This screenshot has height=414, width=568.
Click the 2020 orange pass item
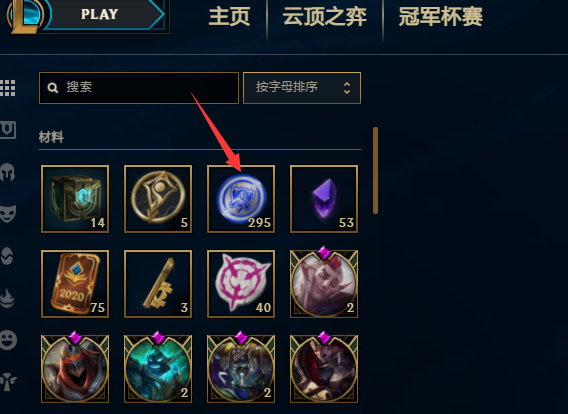click(75, 284)
